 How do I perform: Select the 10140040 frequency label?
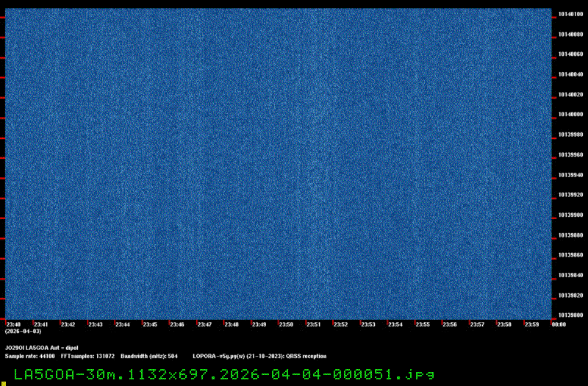tap(571, 75)
